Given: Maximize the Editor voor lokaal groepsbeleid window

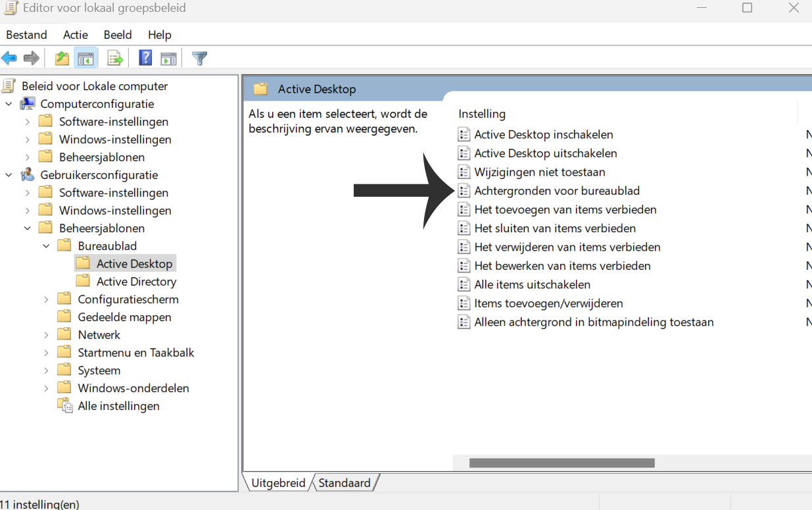Looking at the screenshot, I should [x=747, y=9].
